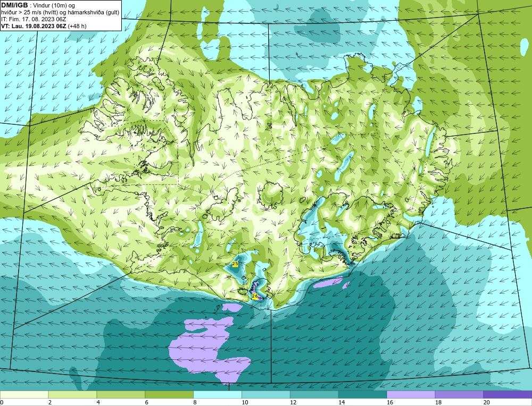
Task: Click the scale label 16
Action: [x=389, y=402]
